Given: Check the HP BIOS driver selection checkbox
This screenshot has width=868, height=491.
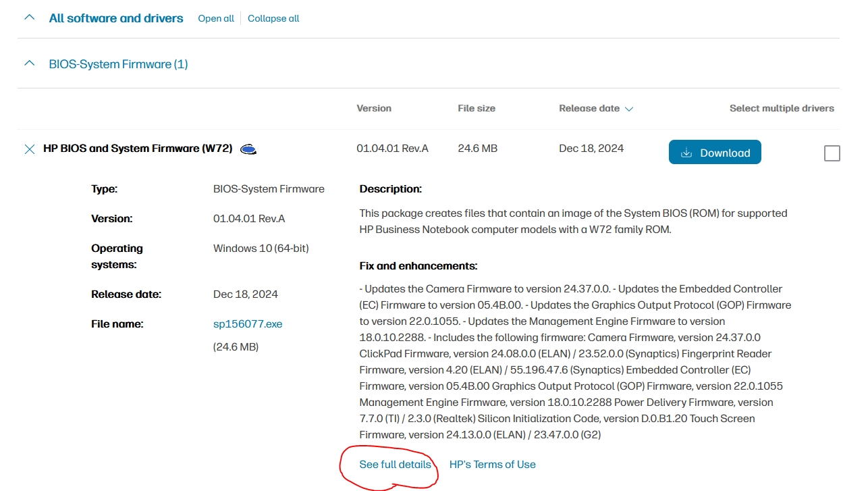Looking at the screenshot, I should coord(832,153).
